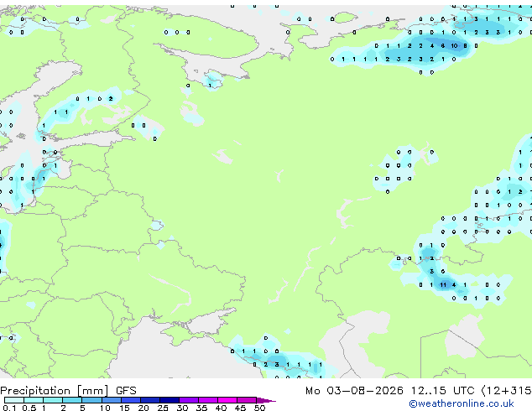Screen dimensions: 532x411
Task: Select legend label '40'
Action: [222, 408]
